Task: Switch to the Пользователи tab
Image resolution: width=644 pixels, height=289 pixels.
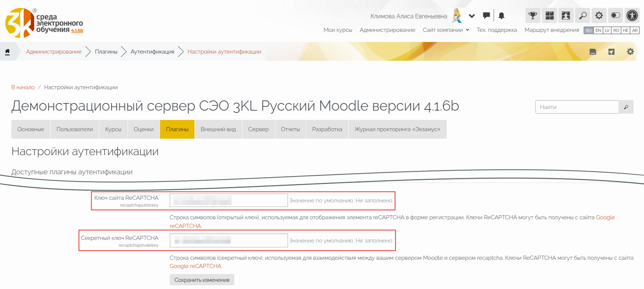Action: pos(75,129)
